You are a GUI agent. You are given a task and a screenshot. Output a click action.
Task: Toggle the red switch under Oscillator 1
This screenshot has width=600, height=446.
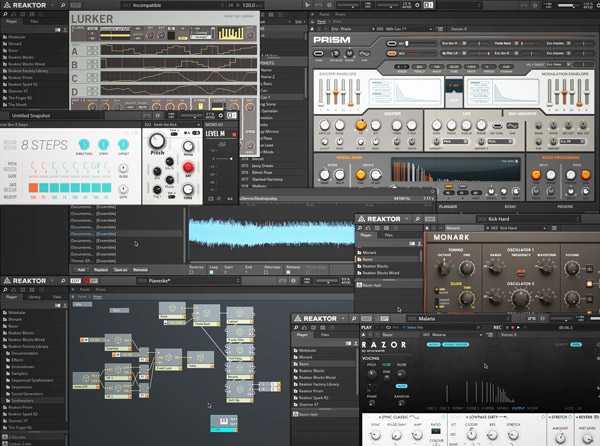pos(520,272)
